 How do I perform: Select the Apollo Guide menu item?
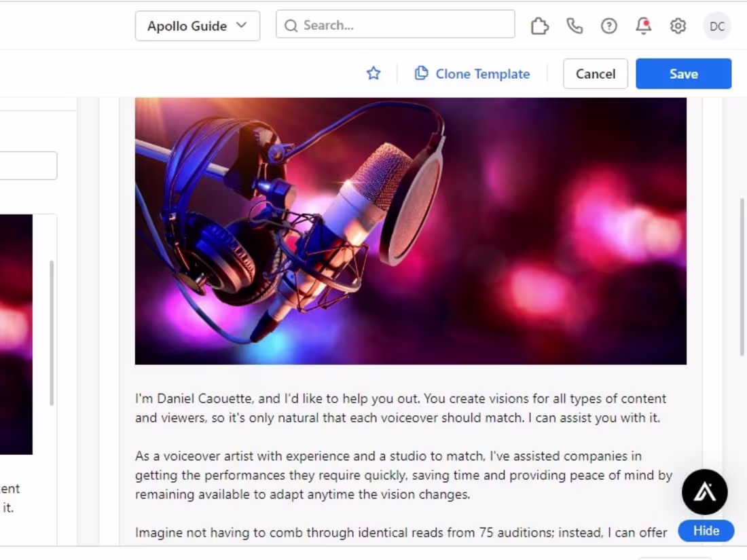[187, 26]
